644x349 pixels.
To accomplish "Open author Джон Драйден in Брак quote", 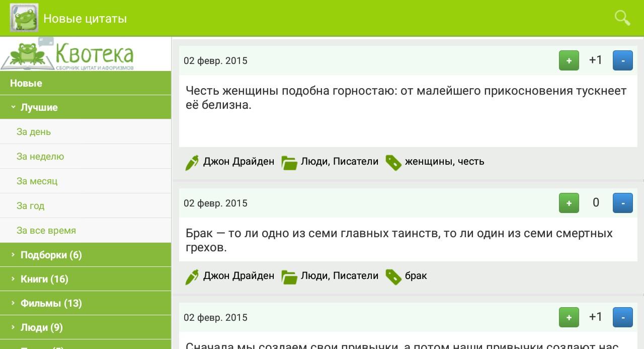I will (238, 276).
